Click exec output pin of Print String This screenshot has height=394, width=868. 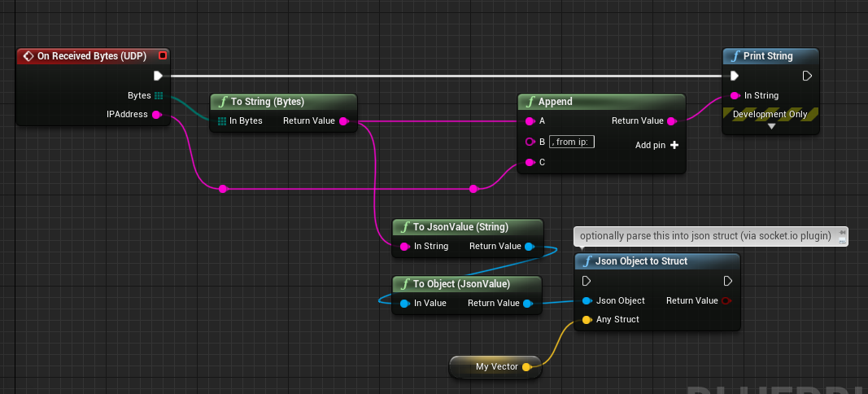point(807,76)
